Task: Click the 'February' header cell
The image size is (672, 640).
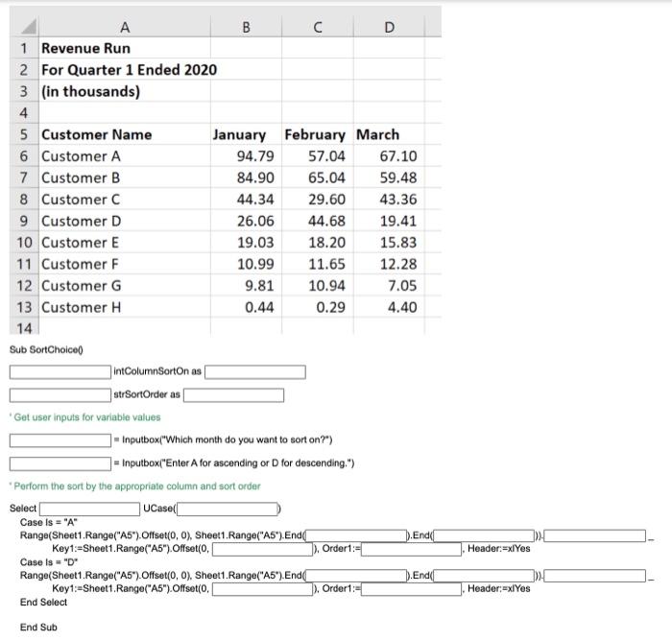Action: tap(318, 134)
